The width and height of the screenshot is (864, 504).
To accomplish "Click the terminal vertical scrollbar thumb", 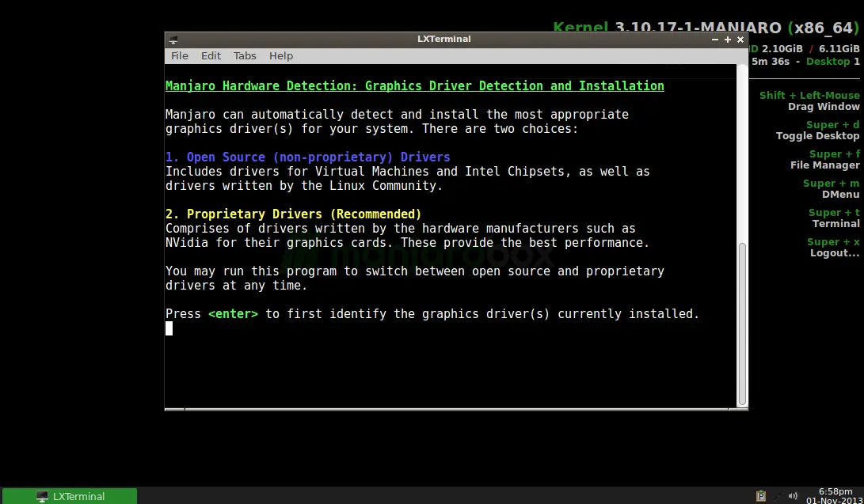I will 742,323.
